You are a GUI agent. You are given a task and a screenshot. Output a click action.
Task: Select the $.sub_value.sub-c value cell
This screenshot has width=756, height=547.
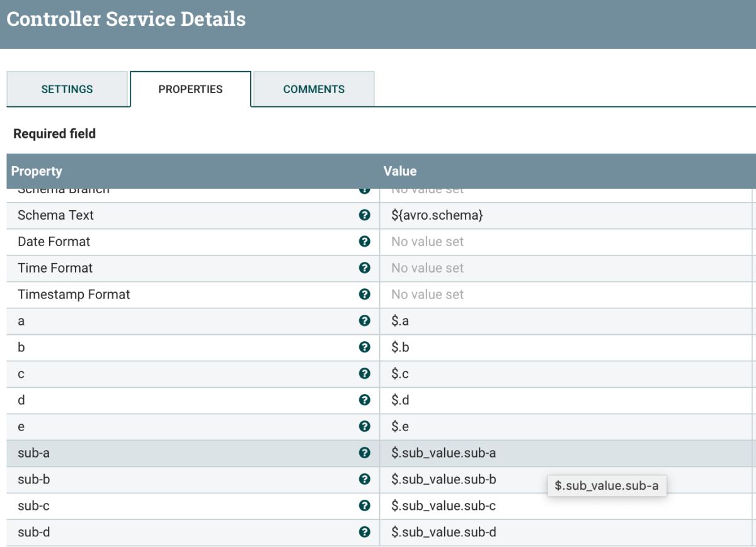click(x=566, y=506)
